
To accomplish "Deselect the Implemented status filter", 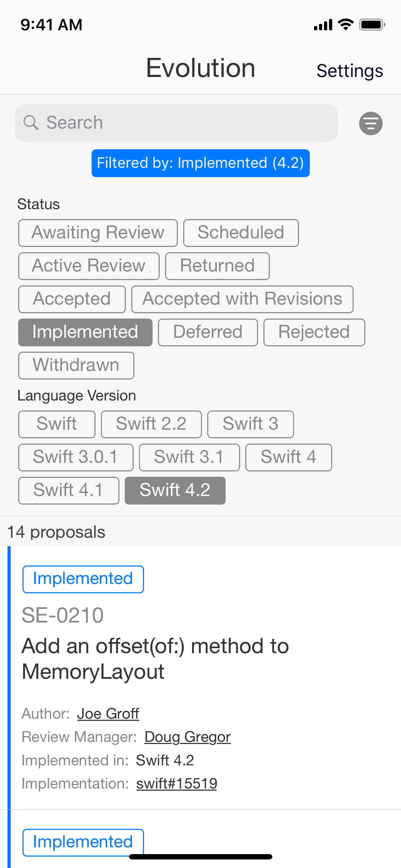I will coord(85,332).
